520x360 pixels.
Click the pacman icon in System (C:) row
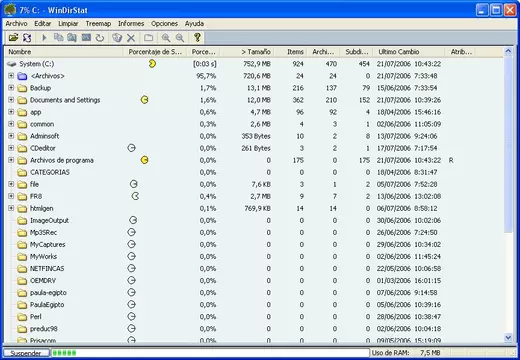click(152, 64)
